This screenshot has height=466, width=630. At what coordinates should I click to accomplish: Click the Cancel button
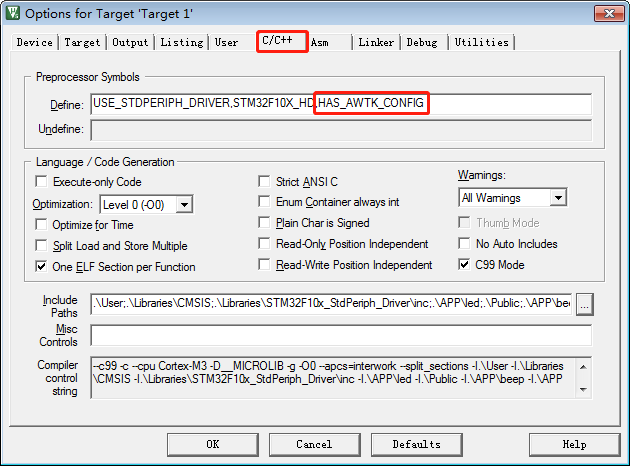tap(314, 444)
